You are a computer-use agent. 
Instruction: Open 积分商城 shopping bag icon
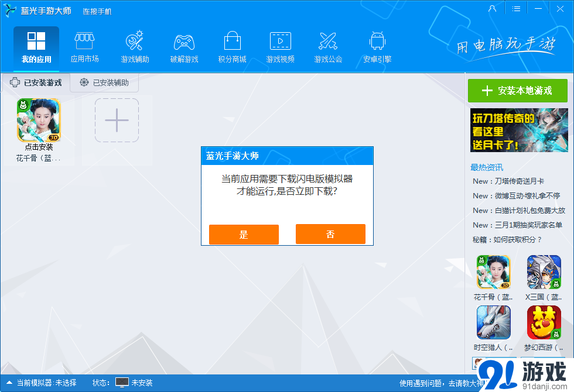point(232,40)
